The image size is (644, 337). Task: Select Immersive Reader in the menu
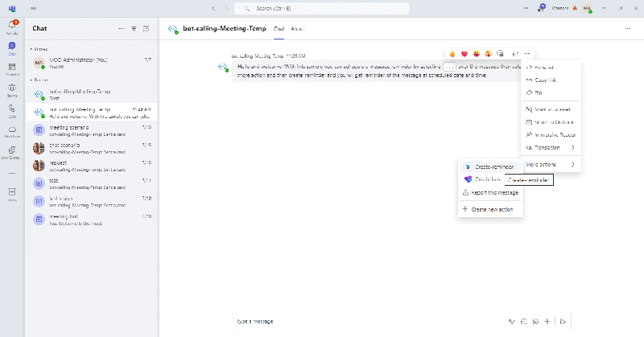551,135
